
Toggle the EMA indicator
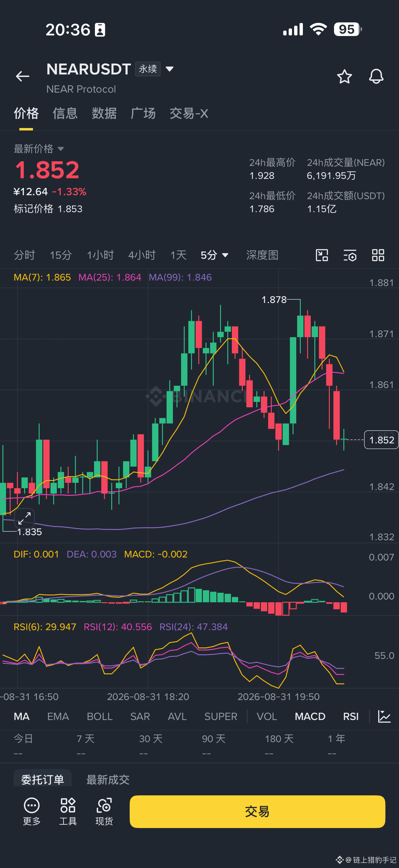click(58, 716)
